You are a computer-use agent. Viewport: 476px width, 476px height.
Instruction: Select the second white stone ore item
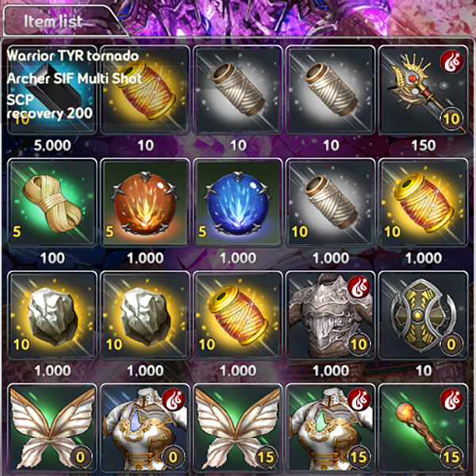145,315
